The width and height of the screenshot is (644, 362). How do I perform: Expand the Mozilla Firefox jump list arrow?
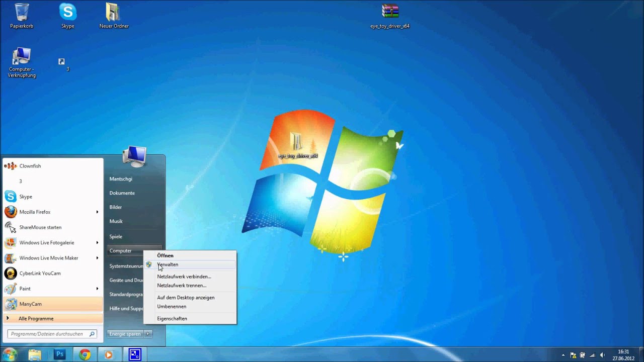(97, 212)
